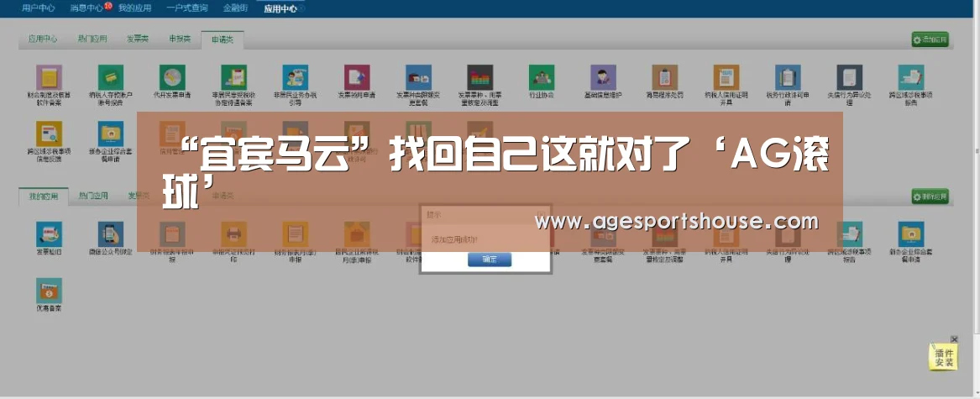
Task: Open 行业协会 app icon
Action: tap(542, 77)
